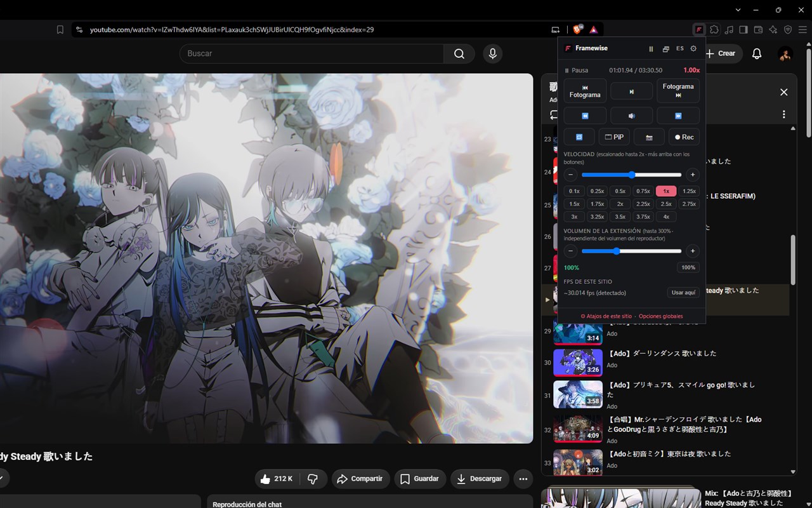This screenshot has height=508, width=812.
Task: Start recording with the Rec button
Action: [684, 137]
